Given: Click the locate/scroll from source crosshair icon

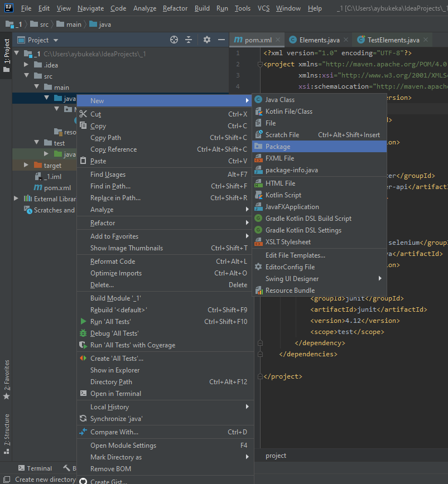Looking at the screenshot, I should click(174, 40).
